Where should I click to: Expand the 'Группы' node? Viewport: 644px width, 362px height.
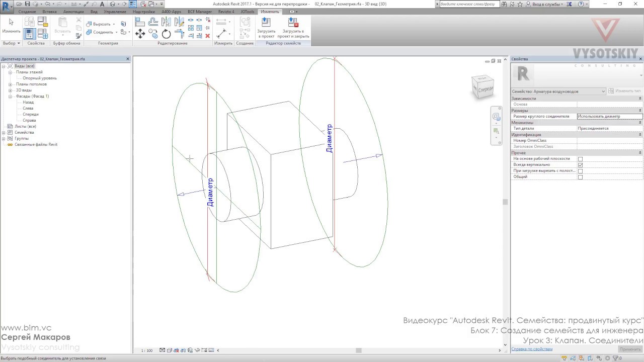coord(4,138)
